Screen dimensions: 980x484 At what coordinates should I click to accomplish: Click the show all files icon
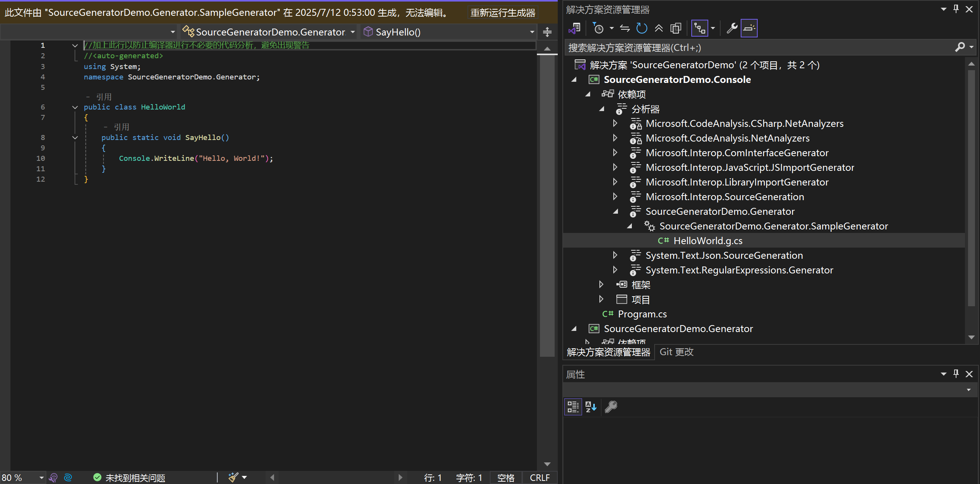pos(675,28)
